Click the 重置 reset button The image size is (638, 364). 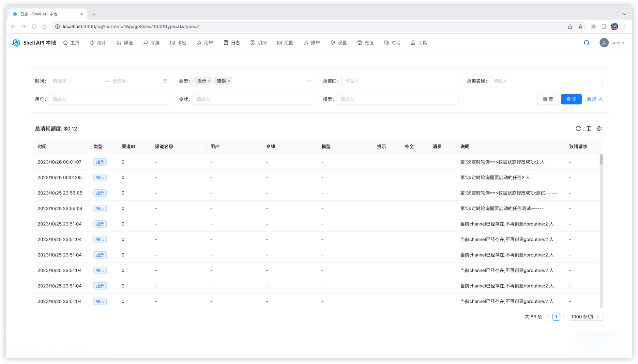pyautogui.click(x=548, y=99)
